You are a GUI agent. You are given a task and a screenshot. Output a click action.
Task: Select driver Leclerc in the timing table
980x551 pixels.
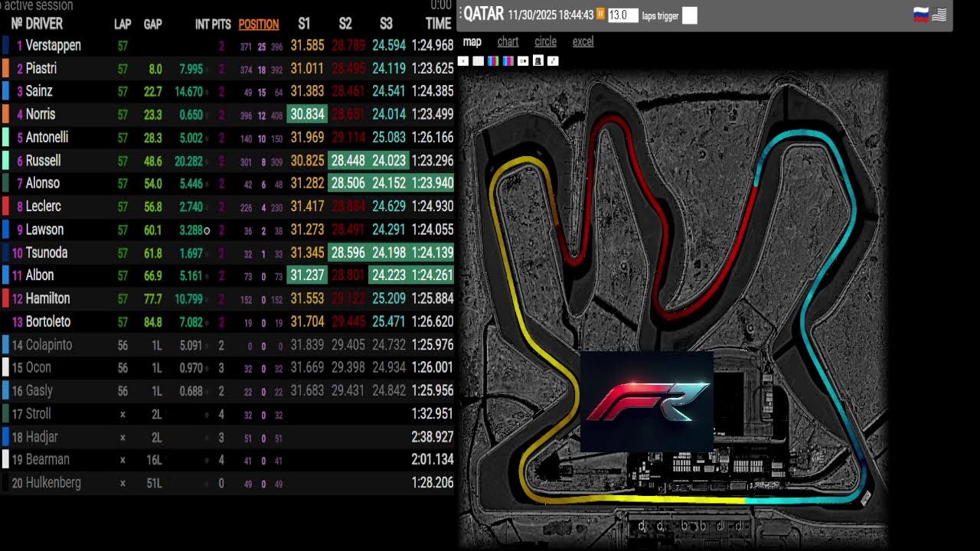pyautogui.click(x=43, y=206)
